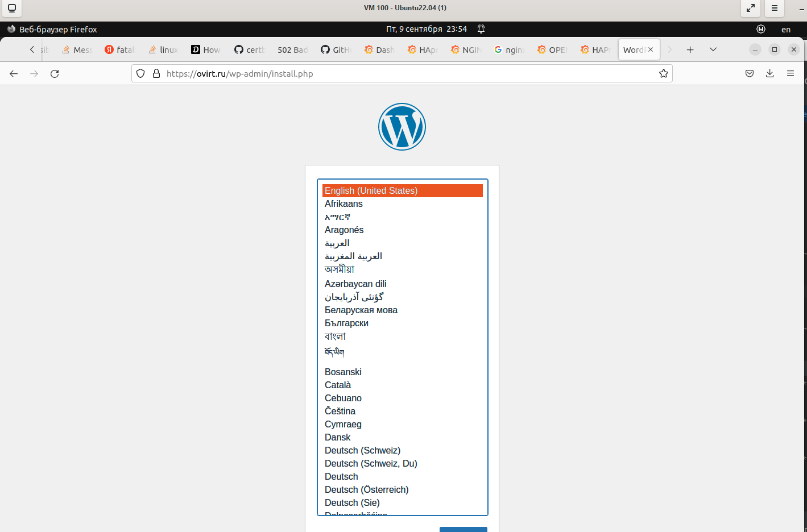
Task: Click the WordPress logo
Action: click(402, 127)
